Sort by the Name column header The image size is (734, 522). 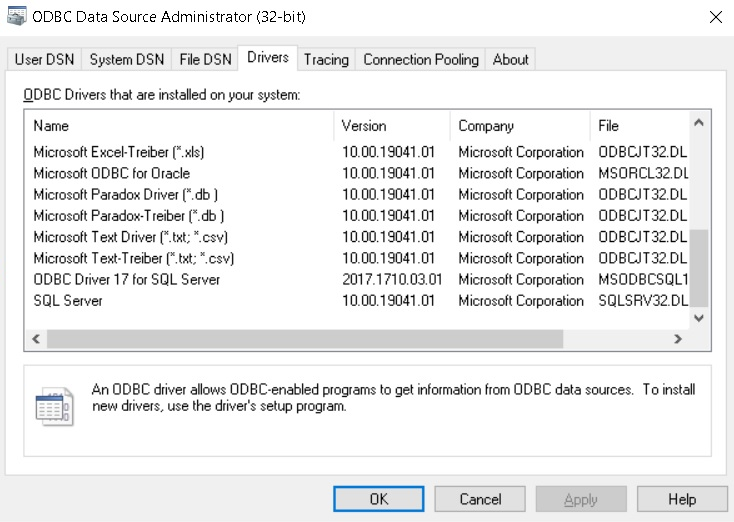click(179, 126)
